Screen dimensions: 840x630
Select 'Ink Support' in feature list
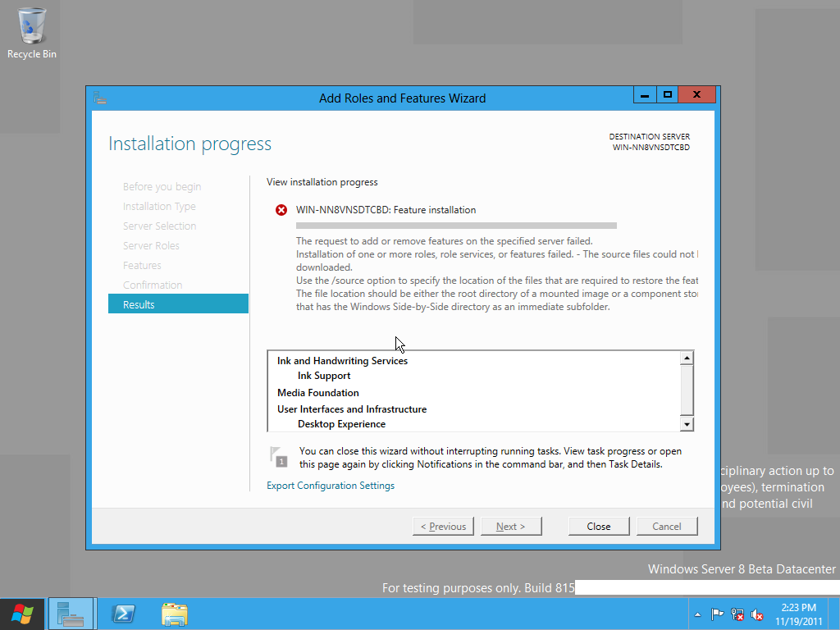(324, 376)
